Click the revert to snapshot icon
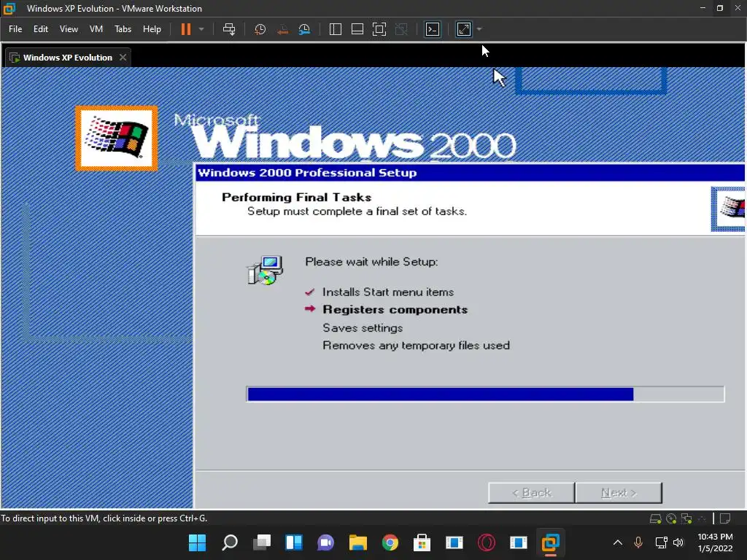The image size is (747, 560). (282, 29)
